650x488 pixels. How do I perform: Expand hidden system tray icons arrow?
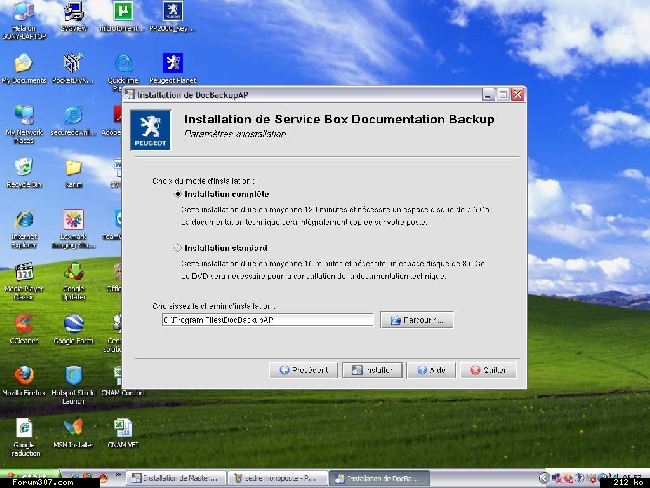(x=544, y=478)
